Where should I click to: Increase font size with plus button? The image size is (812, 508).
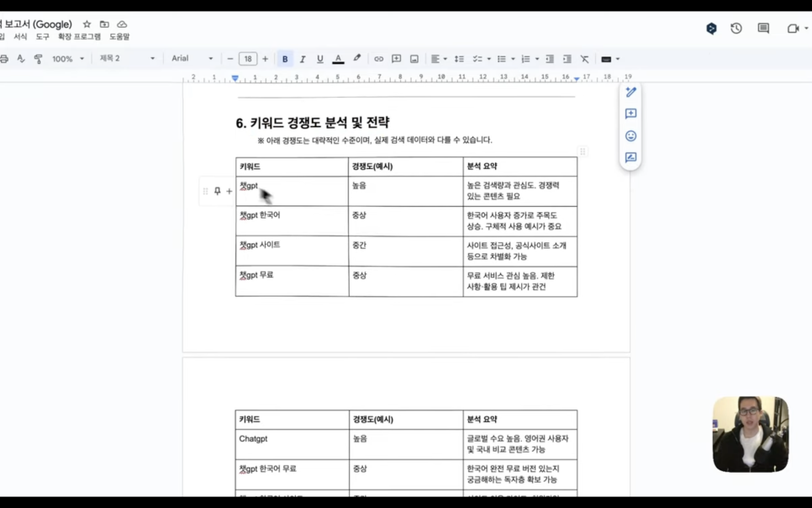click(265, 59)
